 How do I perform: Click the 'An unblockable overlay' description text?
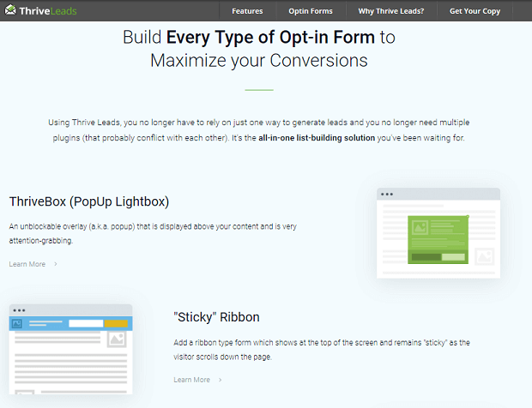pos(153,233)
